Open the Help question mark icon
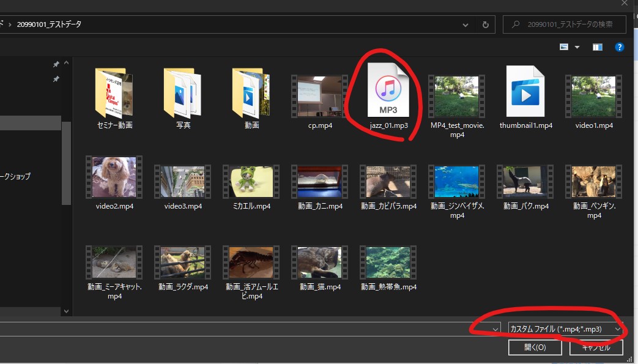This screenshot has height=364, width=638. [619, 46]
